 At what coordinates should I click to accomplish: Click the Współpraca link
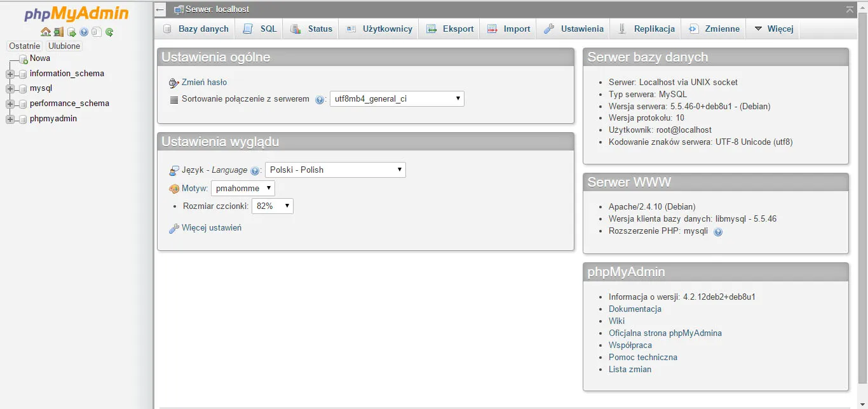pyautogui.click(x=630, y=345)
